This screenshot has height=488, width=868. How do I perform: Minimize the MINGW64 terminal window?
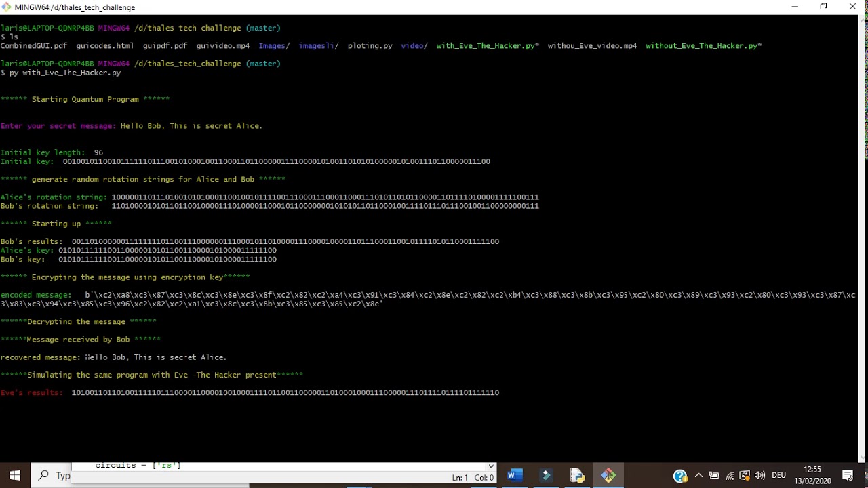[x=794, y=7]
